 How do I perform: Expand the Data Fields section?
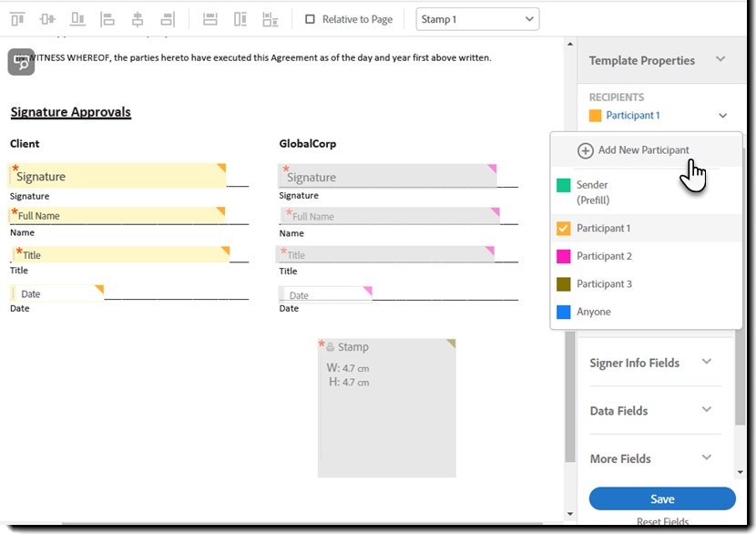point(706,411)
